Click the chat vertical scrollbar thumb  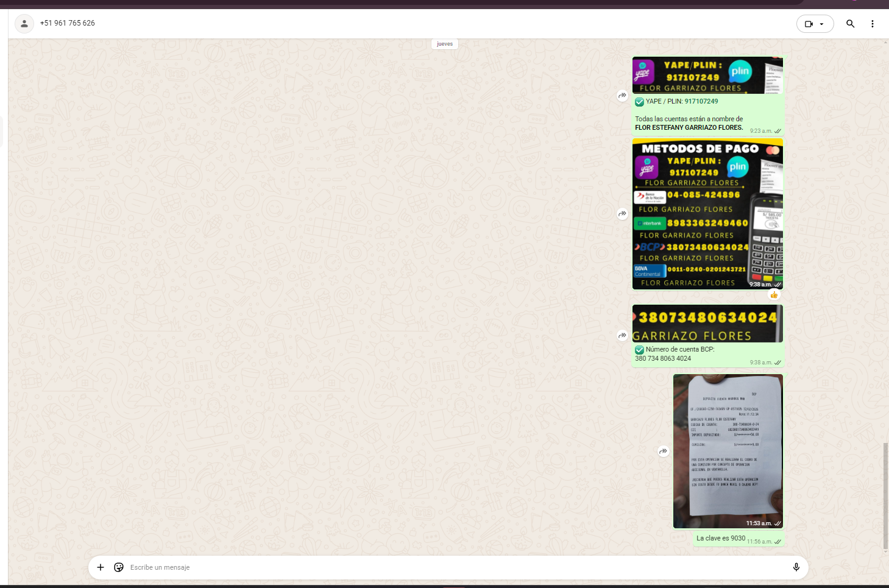(x=885, y=496)
